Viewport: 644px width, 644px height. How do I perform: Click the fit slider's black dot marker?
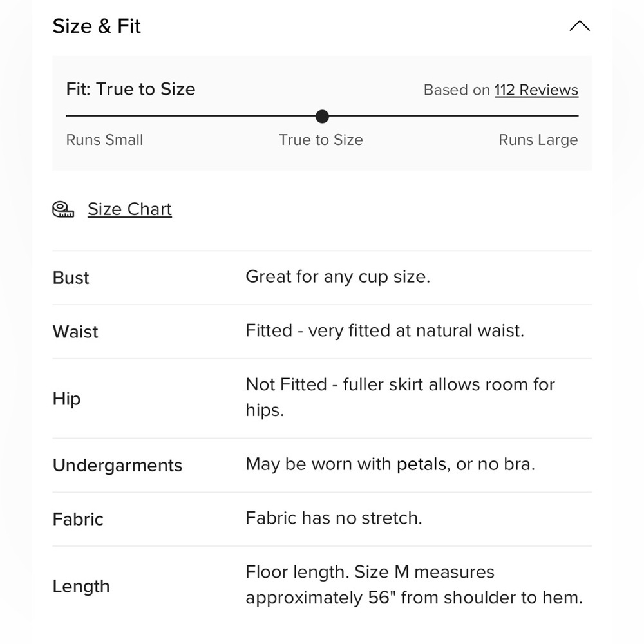323,116
